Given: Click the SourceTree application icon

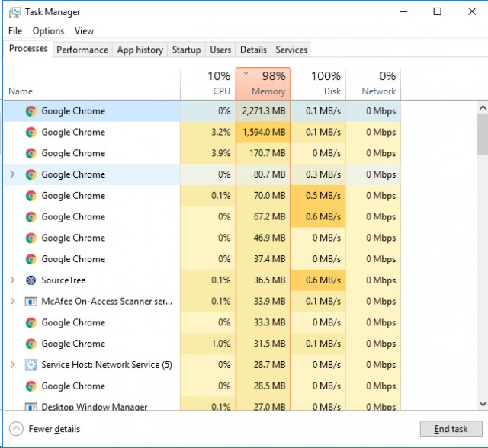Looking at the screenshot, I should click(30, 280).
